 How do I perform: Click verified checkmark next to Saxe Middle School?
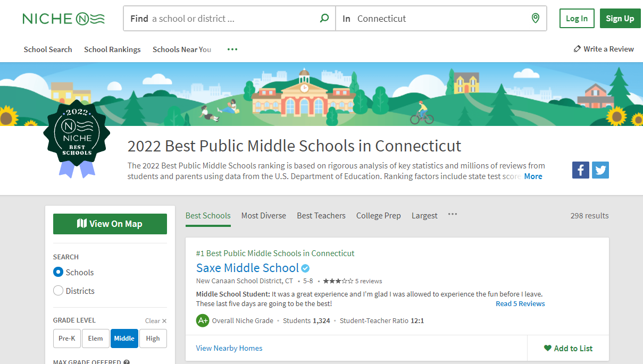click(306, 268)
